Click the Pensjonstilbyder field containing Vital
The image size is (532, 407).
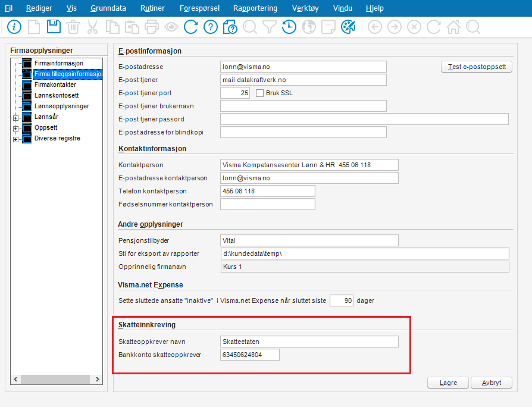pyautogui.click(x=309, y=240)
